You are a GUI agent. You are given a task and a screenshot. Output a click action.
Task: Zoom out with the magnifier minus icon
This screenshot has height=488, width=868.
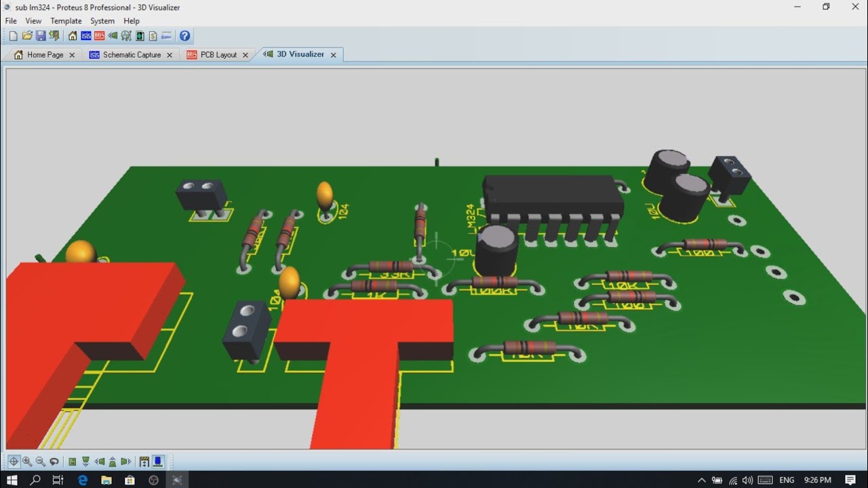(x=41, y=462)
